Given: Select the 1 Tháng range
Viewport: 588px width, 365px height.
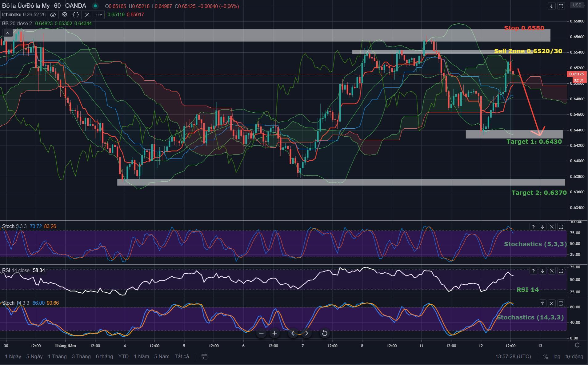Looking at the screenshot, I should pyautogui.click(x=57, y=356).
